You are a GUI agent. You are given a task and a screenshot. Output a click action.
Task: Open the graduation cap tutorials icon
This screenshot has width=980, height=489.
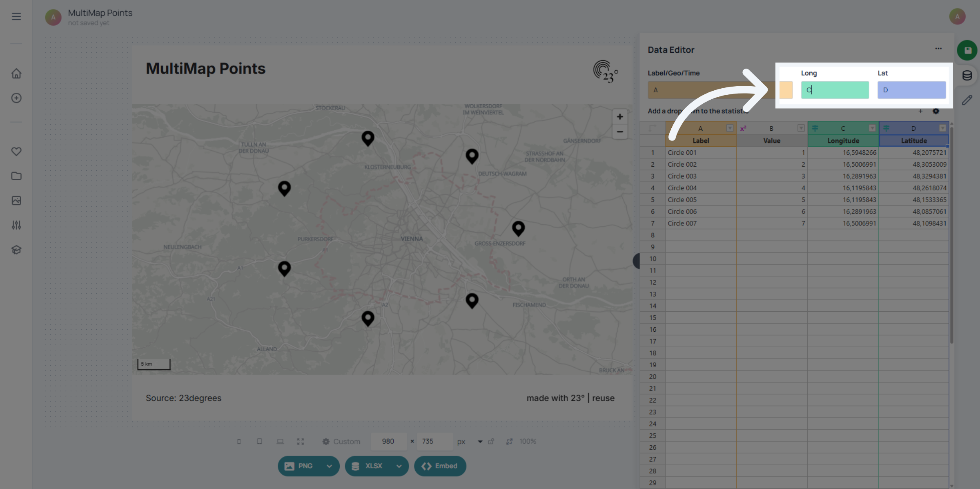tap(16, 250)
